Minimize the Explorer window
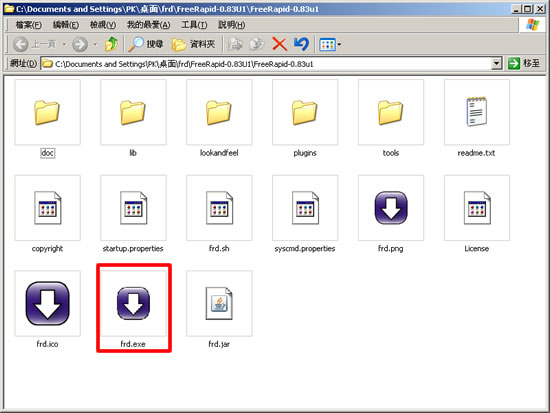This screenshot has height=413, width=550. click(516, 9)
